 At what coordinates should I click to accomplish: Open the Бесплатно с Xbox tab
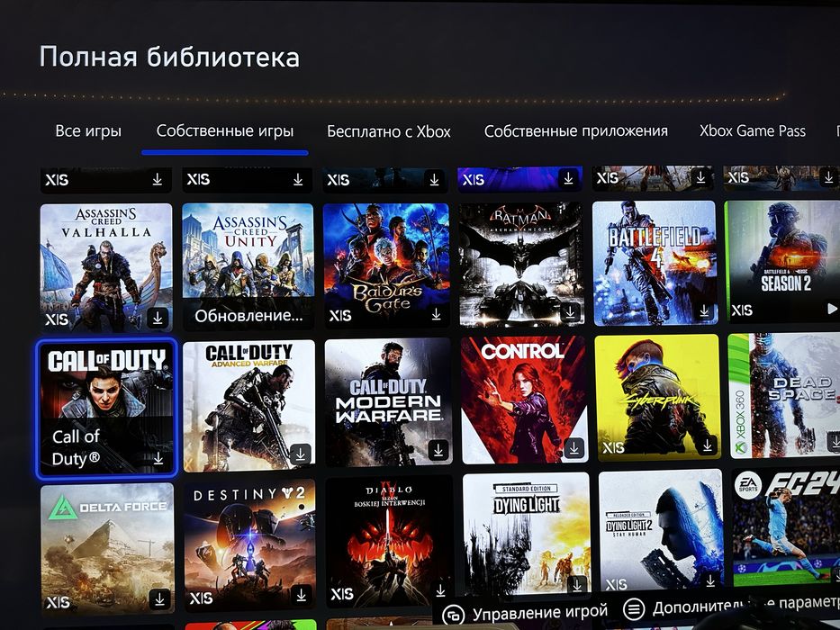tap(389, 131)
